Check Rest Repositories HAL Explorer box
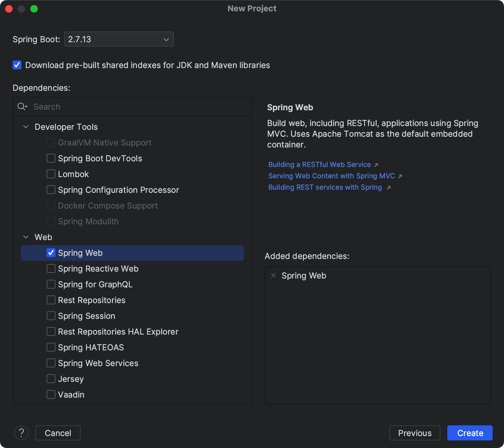The width and height of the screenshot is (504, 448). click(x=51, y=331)
